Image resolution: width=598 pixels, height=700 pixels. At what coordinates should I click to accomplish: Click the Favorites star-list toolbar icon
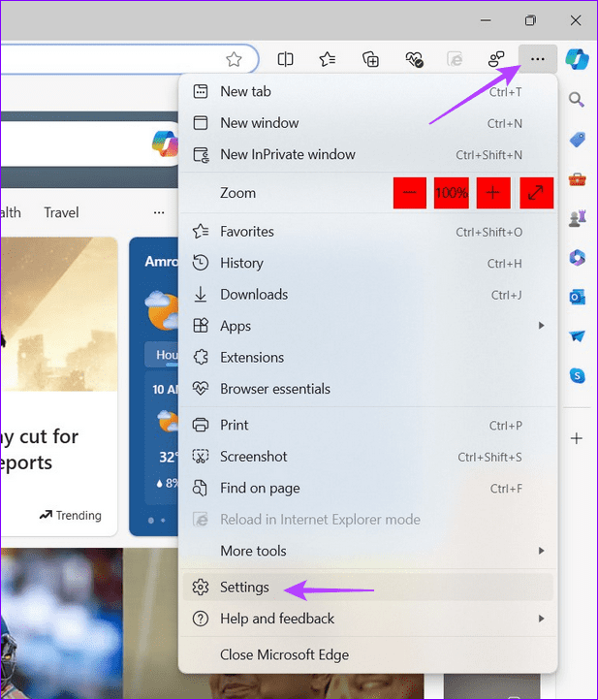tap(328, 59)
